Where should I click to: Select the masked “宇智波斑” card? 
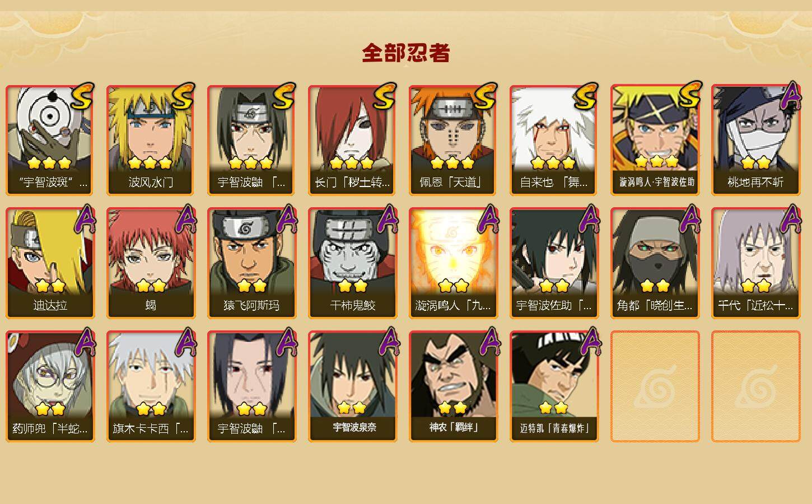click(50, 140)
